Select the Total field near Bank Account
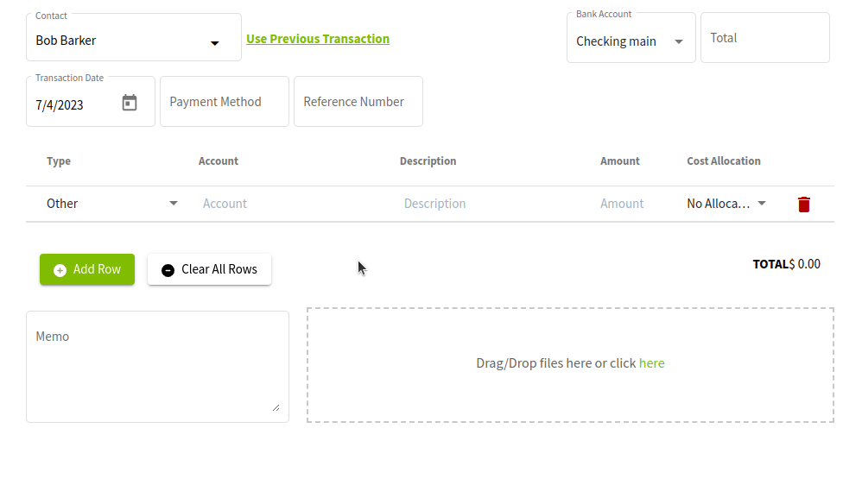862x504 pixels. click(x=764, y=37)
